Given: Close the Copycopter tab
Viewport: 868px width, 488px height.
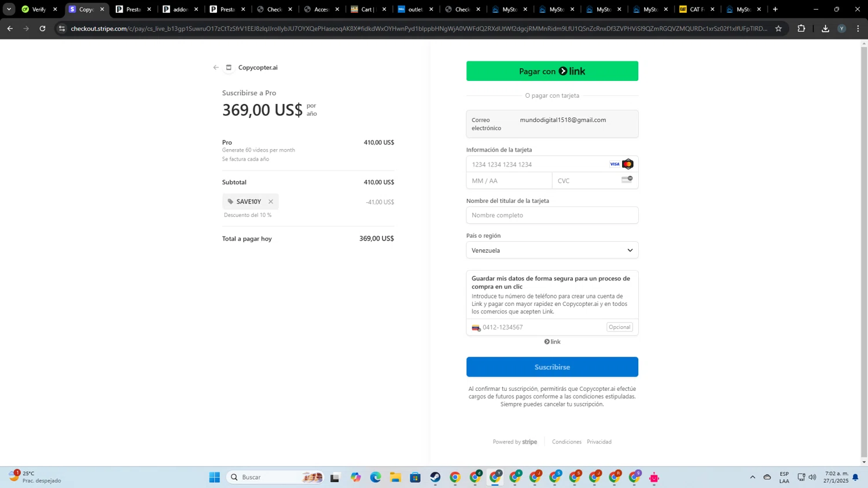Looking at the screenshot, I should pyautogui.click(x=102, y=9).
